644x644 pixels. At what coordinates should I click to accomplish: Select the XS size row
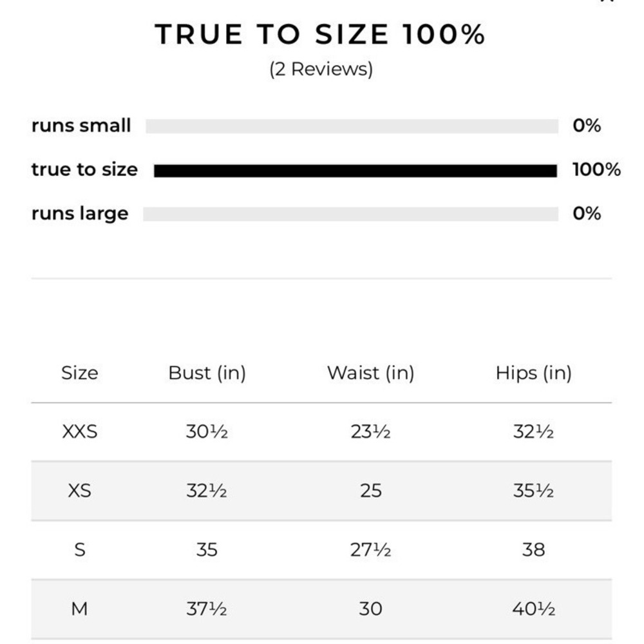click(321, 491)
